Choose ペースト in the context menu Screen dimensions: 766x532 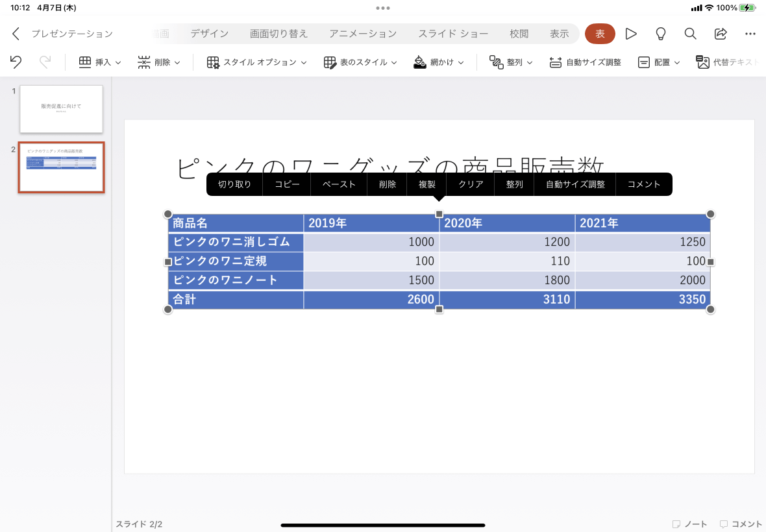coord(339,184)
